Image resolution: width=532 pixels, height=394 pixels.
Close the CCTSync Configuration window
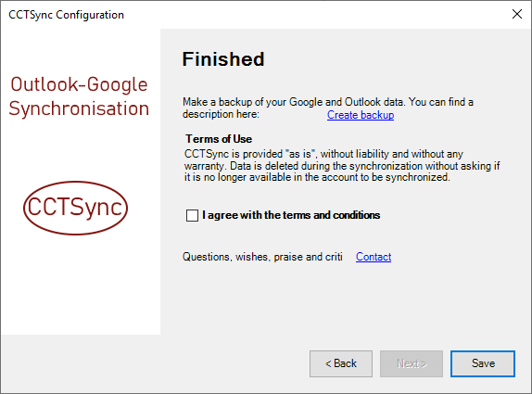517,14
